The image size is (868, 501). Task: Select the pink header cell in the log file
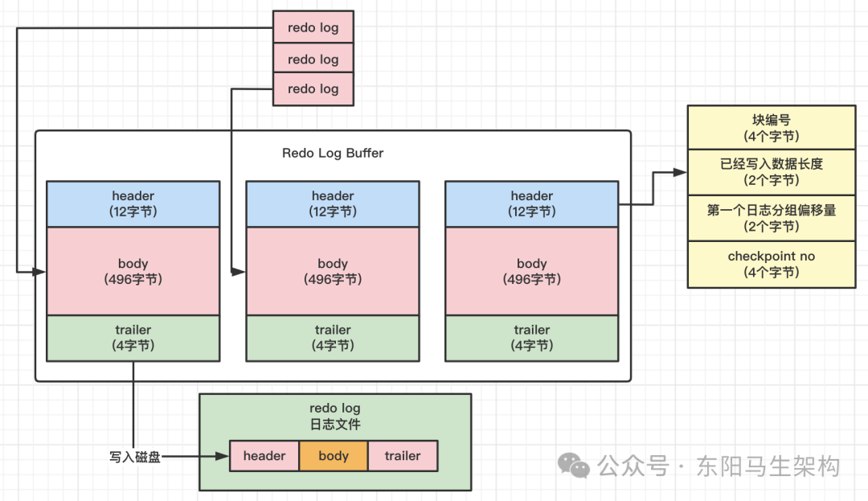click(264, 456)
